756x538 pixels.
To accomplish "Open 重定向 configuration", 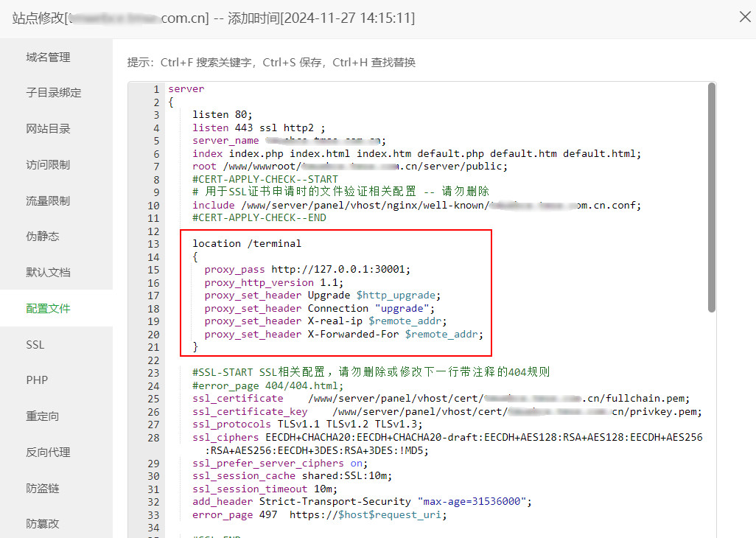I will pyautogui.click(x=43, y=416).
